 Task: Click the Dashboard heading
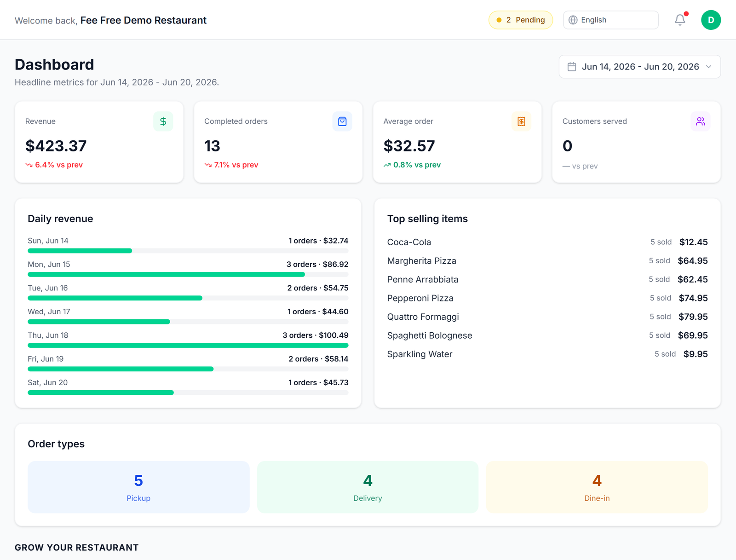pyautogui.click(x=54, y=64)
